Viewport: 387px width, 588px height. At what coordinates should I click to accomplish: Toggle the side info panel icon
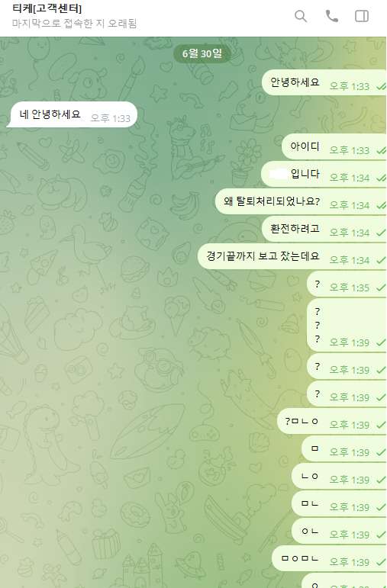tap(362, 16)
